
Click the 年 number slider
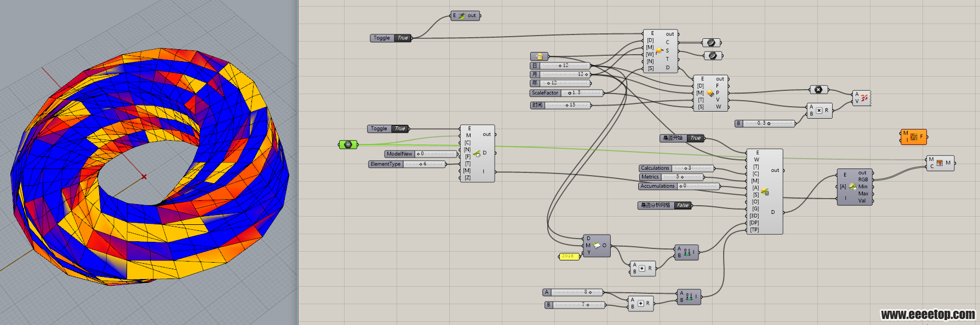click(560, 83)
